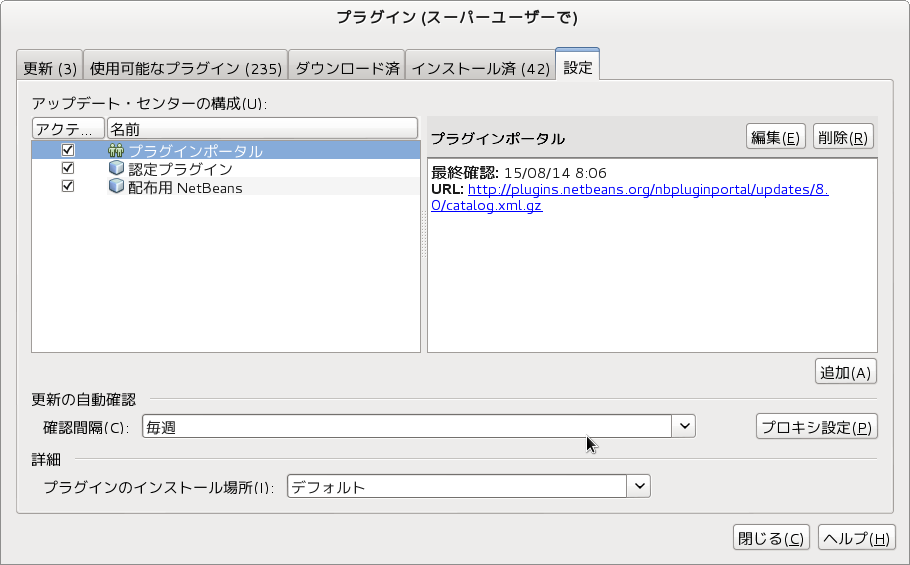Click the 編集(E) button

tap(775, 137)
